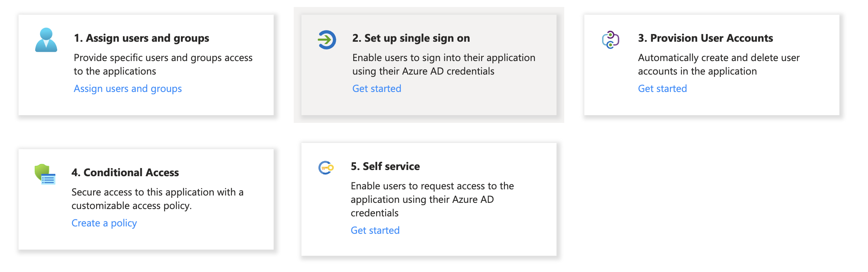Click the Self service key icon
The width and height of the screenshot is (868, 272).
(326, 168)
